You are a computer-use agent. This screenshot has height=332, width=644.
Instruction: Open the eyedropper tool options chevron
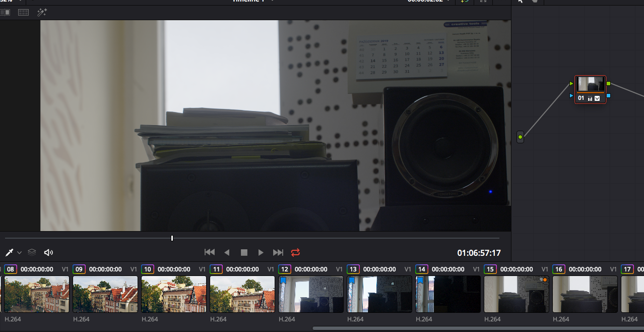pyautogui.click(x=19, y=252)
